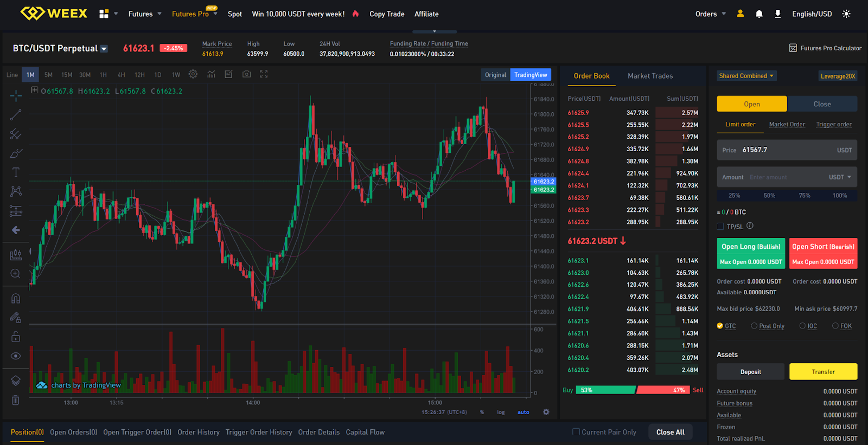Open the Leverage20X selector
This screenshot has width=868, height=445.
[x=838, y=76]
